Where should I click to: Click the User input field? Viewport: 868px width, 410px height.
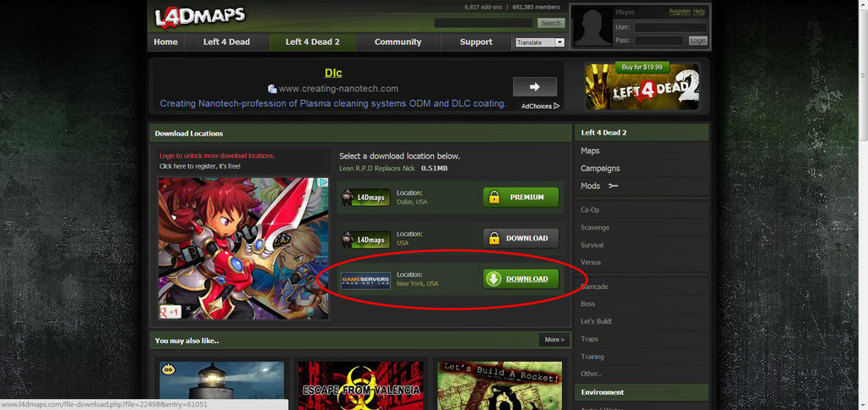[x=670, y=27]
